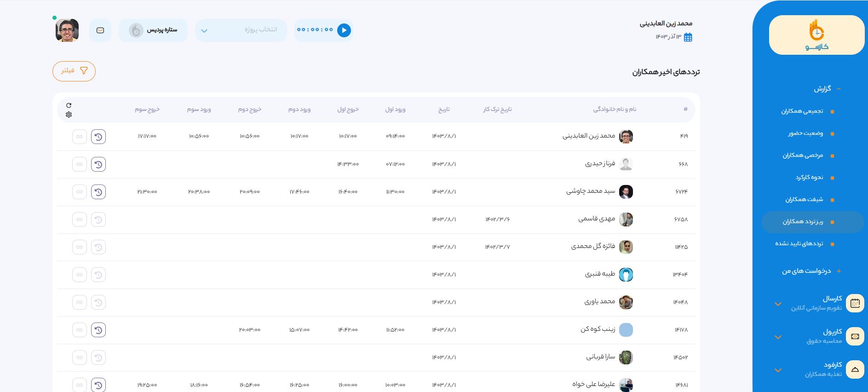868x392 pixels.
Task: Go to مرخصی همکاران menu item
Action: pyautogui.click(x=803, y=156)
